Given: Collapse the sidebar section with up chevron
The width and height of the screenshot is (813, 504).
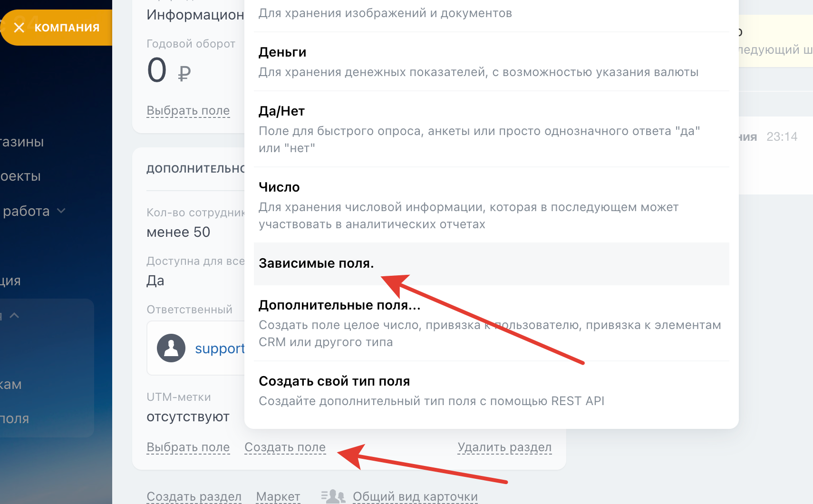Looking at the screenshot, I should (x=14, y=315).
